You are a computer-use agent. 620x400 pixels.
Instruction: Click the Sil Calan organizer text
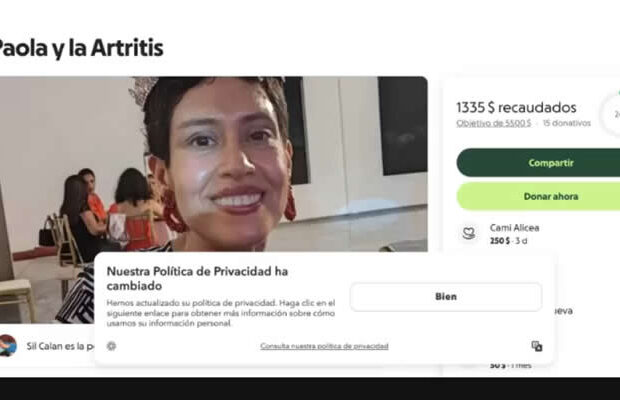(x=60, y=346)
